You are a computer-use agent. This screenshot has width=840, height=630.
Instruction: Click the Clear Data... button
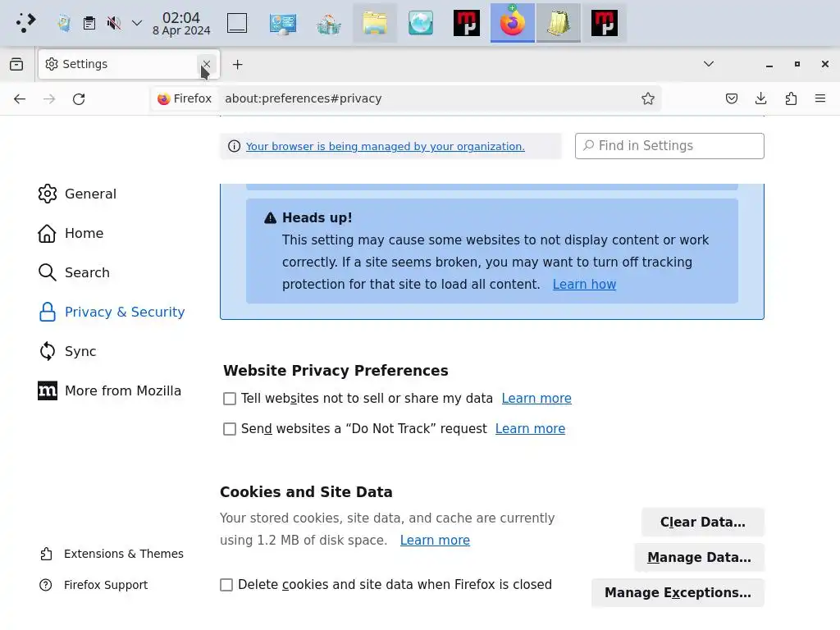click(702, 522)
